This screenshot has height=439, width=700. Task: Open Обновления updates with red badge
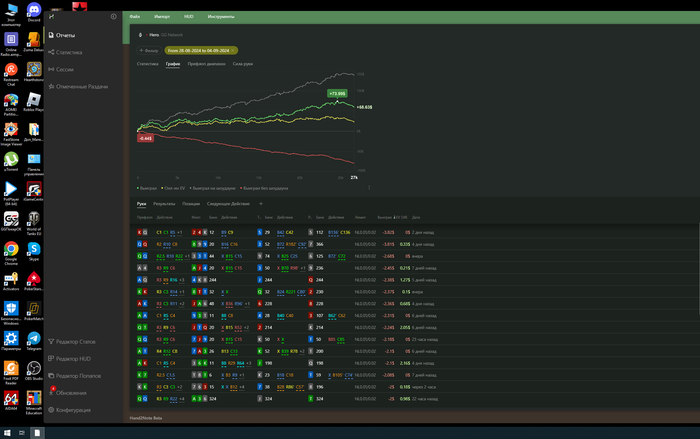67,393
